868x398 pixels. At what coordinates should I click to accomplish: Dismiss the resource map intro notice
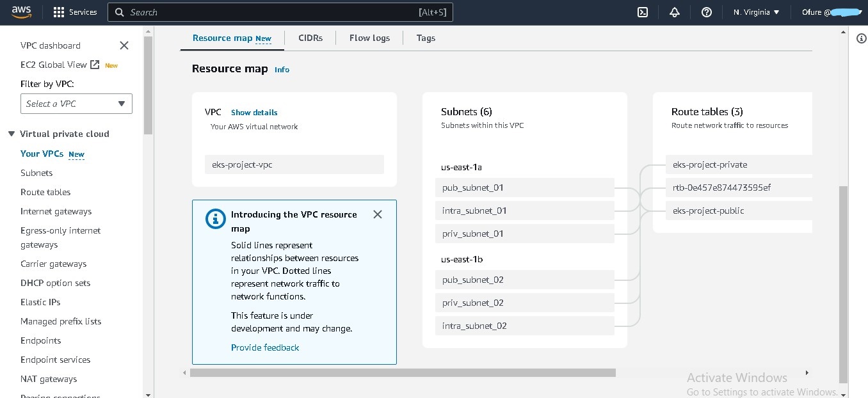pyautogui.click(x=378, y=214)
